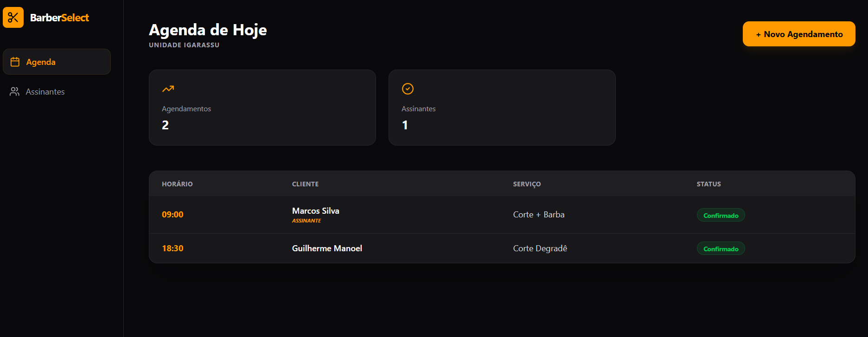Click the ASSINANTE tag under Marcos Silva

click(306, 220)
